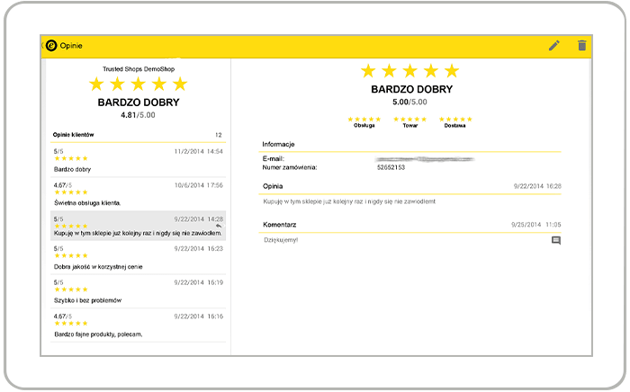Image resolution: width=630 pixels, height=392 pixels.
Task: Click the 'Trusted Shops DemoShop' name
Action: (138, 69)
